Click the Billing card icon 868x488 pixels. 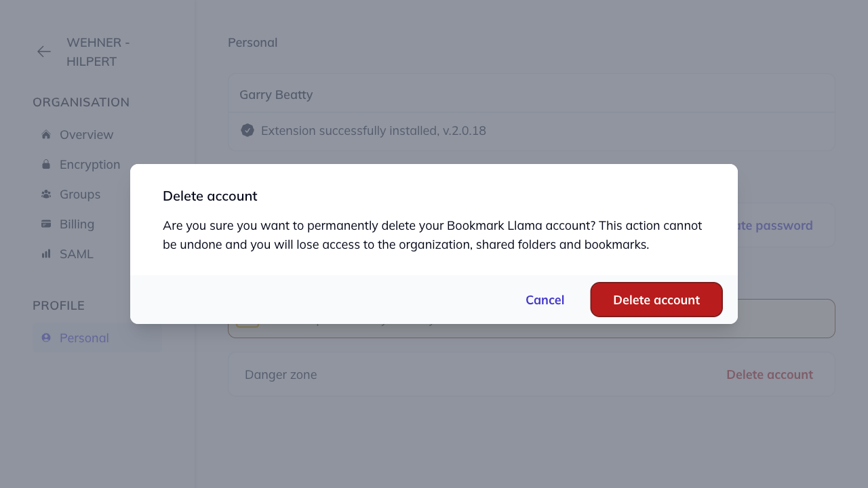pyautogui.click(x=45, y=224)
